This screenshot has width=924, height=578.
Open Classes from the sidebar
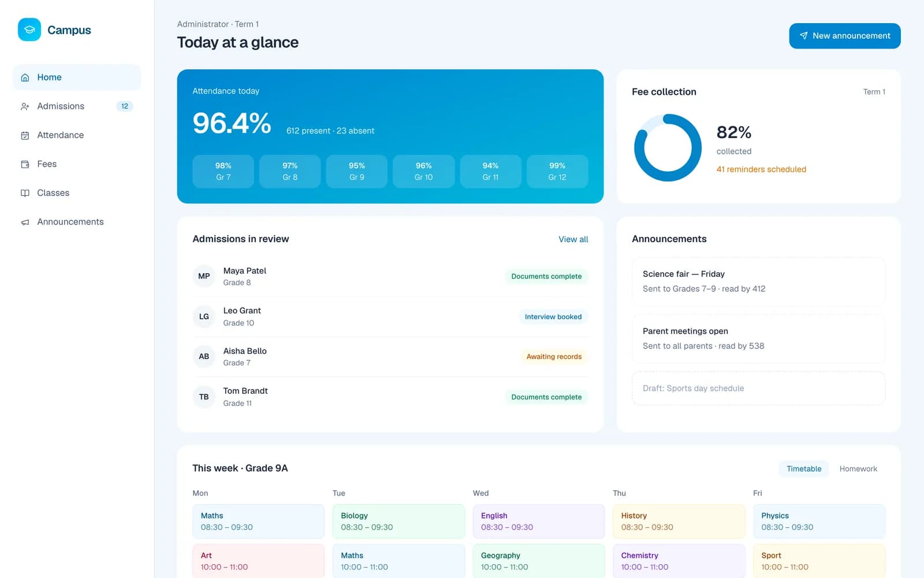pos(77,193)
